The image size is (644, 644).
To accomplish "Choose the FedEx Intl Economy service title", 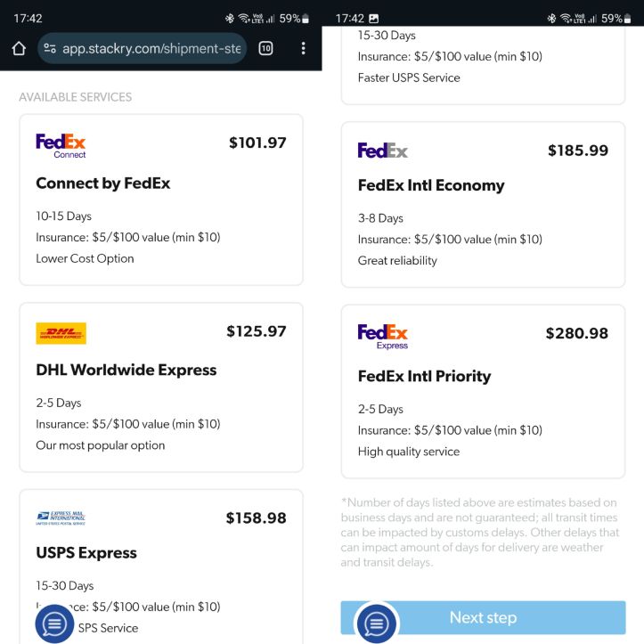I will [431, 185].
